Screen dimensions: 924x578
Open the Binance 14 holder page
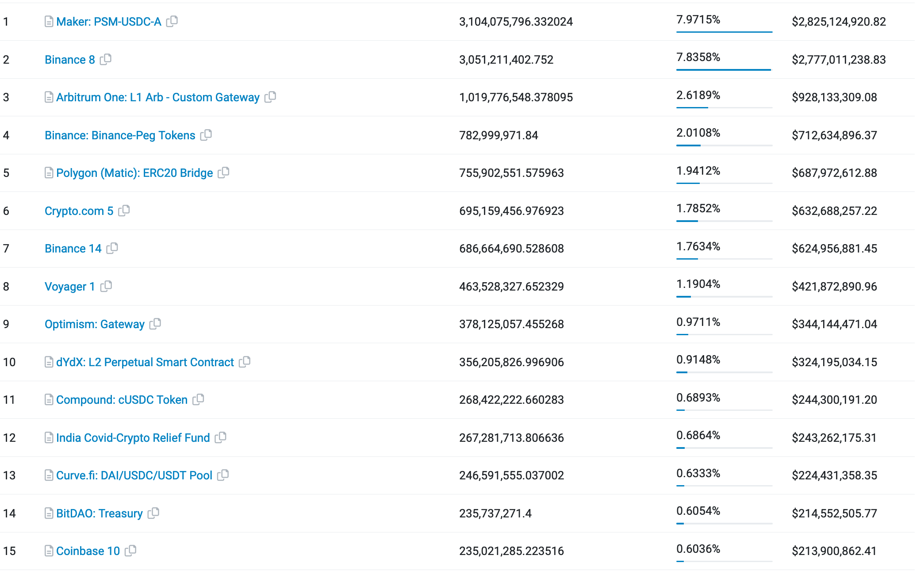tap(73, 249)
